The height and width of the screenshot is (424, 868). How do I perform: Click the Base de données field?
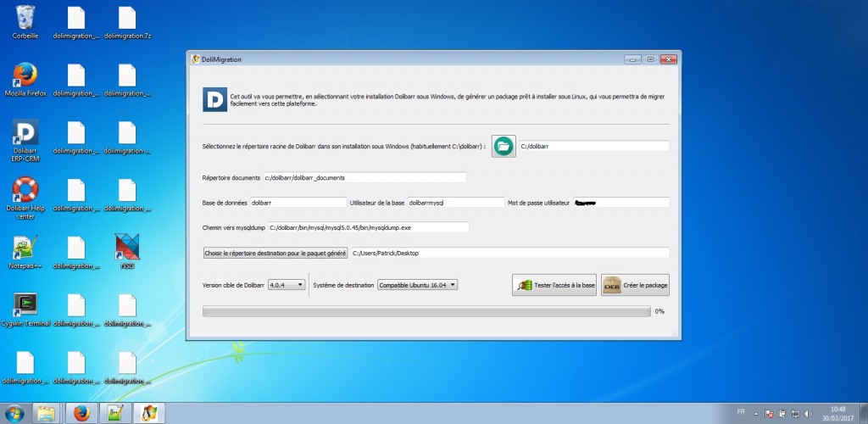[x=299, y=203]
